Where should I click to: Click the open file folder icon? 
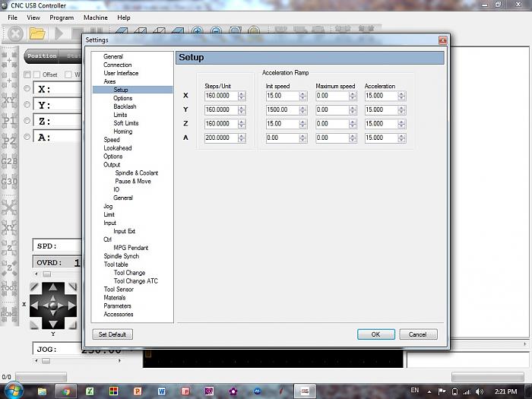[37, 33]
